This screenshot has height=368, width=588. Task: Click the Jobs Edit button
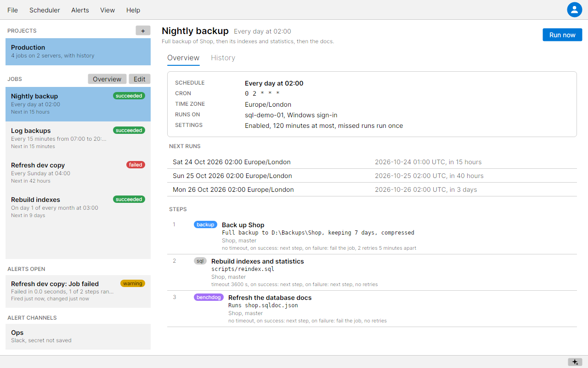[x=140, y=79]
